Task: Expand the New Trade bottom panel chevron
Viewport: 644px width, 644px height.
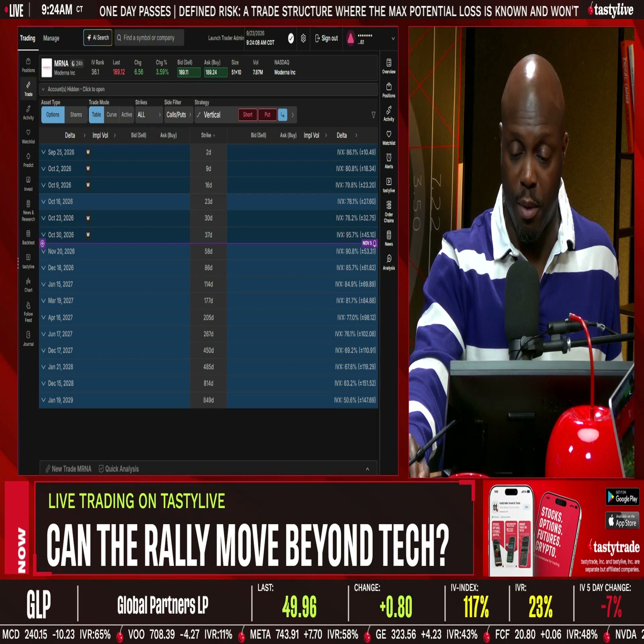Action: tap(367, 469)
